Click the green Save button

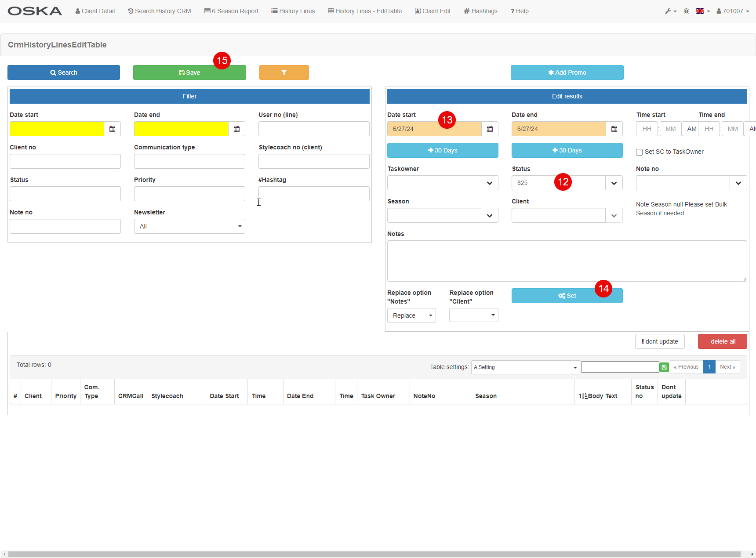189,72
